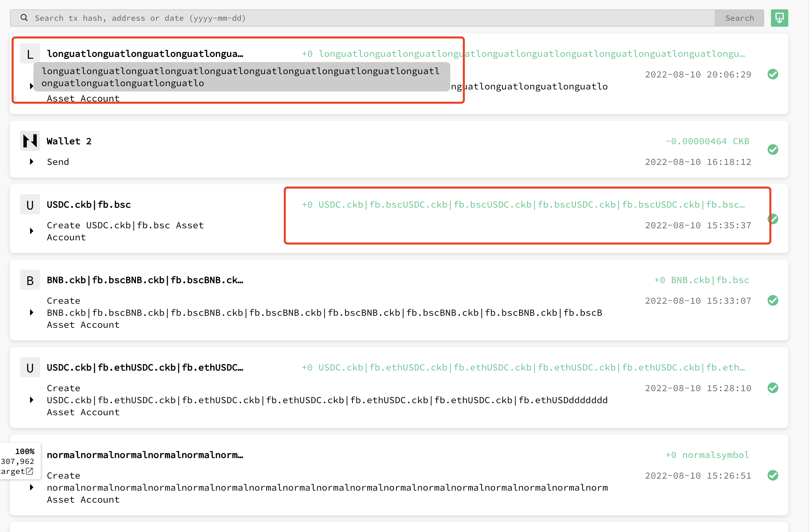
Task: Expand the USDC.ckb|fb.eth transaction details
Action: pyautogui.click(x=32, y=400)
